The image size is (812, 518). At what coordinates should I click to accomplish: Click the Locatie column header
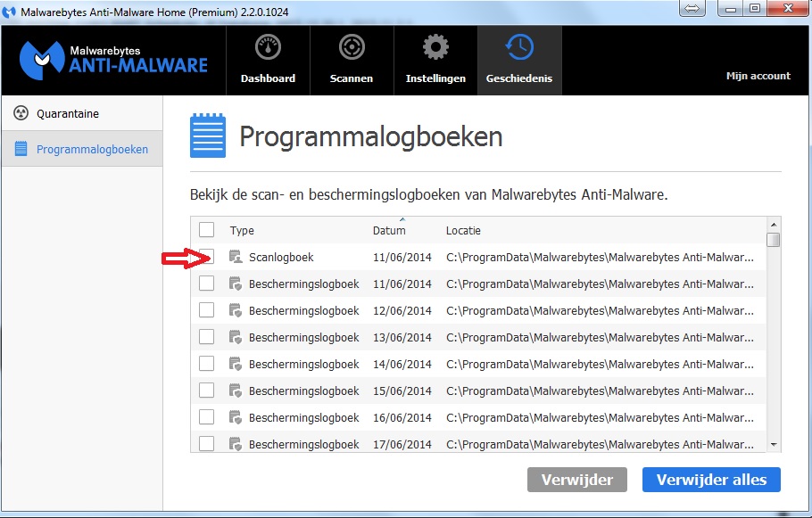tap(463, 230)
